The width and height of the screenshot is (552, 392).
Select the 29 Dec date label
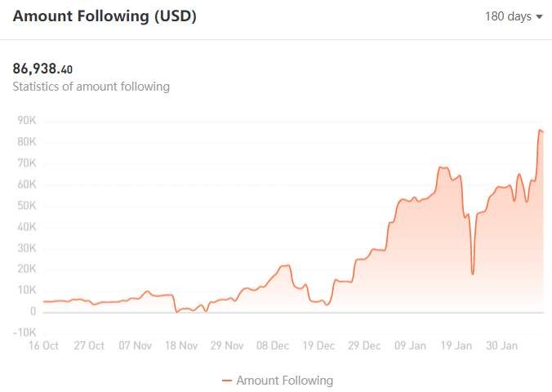[x=364, y=345]
